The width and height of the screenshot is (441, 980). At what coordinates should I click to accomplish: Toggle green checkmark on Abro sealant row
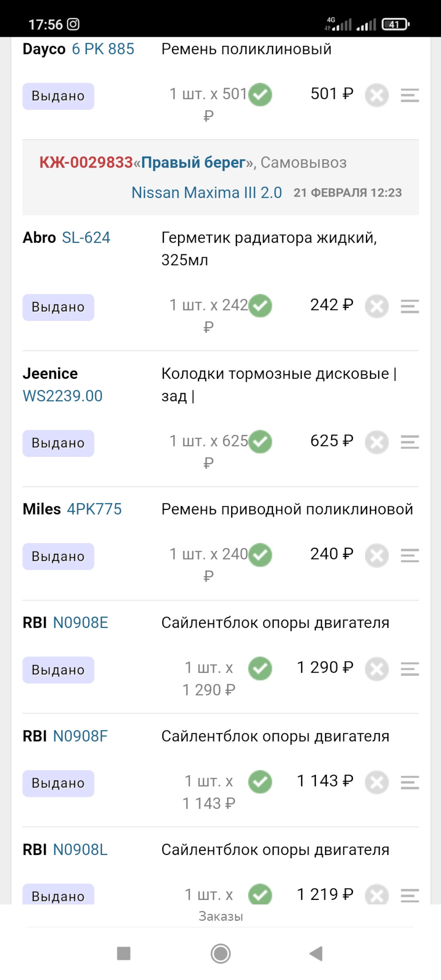260,306
